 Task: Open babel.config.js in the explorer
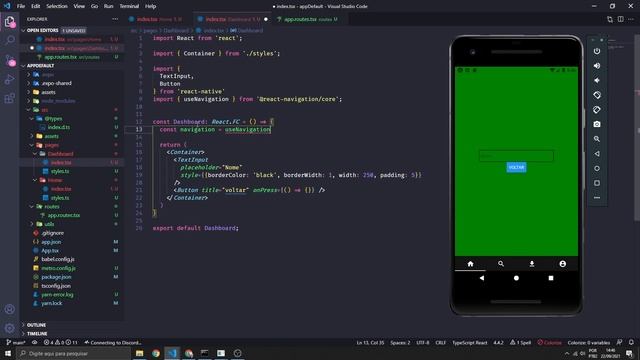coord(58,259)
